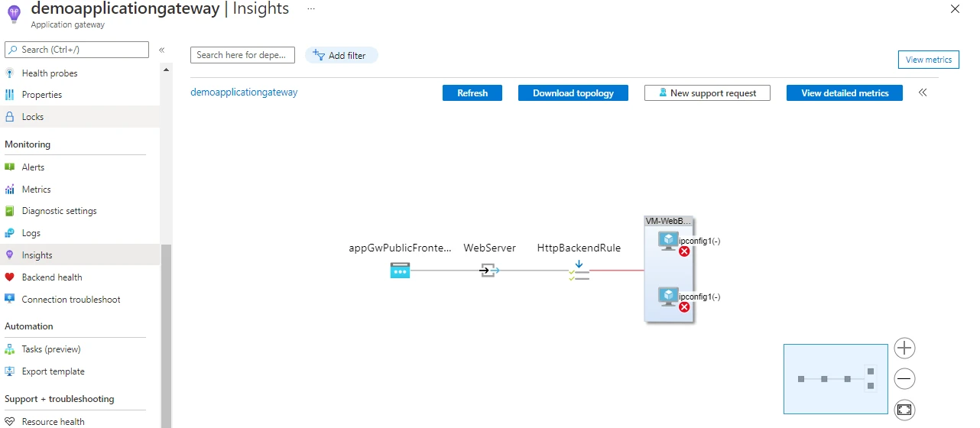Click the dependency search input field
The image size is (980, 428).
click(242, 55)
